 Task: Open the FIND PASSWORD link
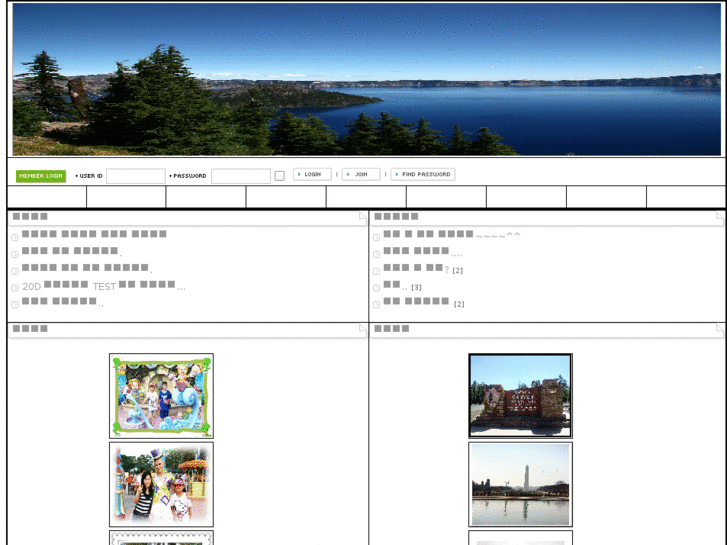(x=423, y=174)
